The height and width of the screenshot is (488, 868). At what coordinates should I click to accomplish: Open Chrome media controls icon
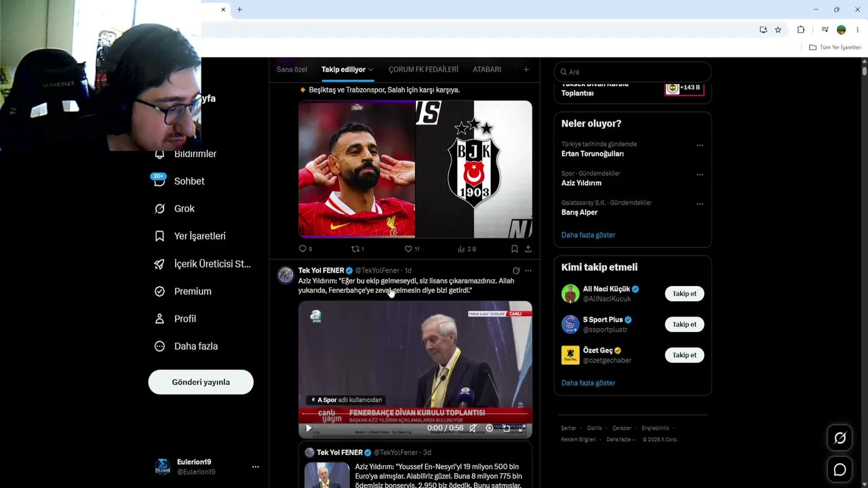coord(825,30)
